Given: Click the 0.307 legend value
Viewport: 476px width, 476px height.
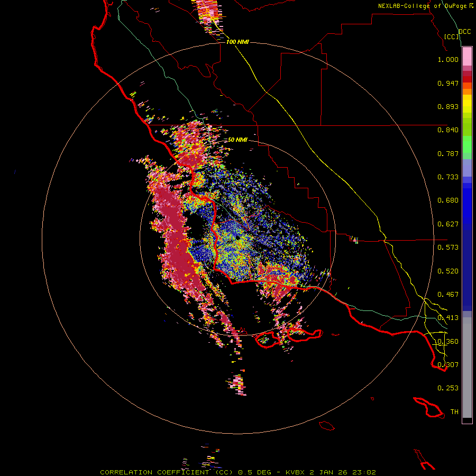Looking at the screenshot, I should click(x=448, y=365).
